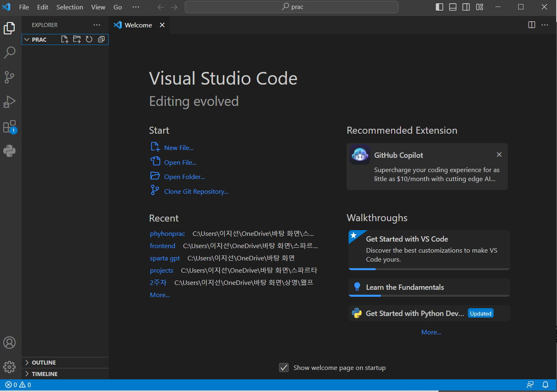Viewport: 557px width, 392px height.
Task: Toggle the bottom panel
Action: pyautogui.click(x=453, y=7)
